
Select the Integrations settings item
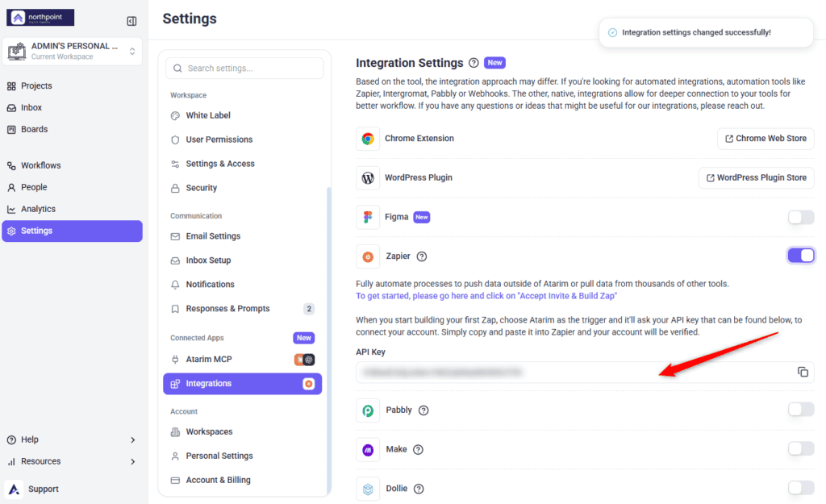click(242, 383)
